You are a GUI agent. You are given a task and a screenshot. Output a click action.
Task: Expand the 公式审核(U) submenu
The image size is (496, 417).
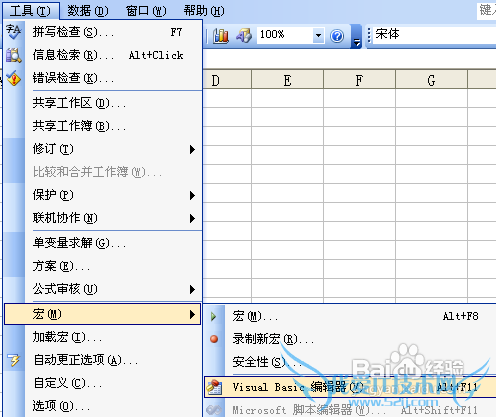[103, 289]
